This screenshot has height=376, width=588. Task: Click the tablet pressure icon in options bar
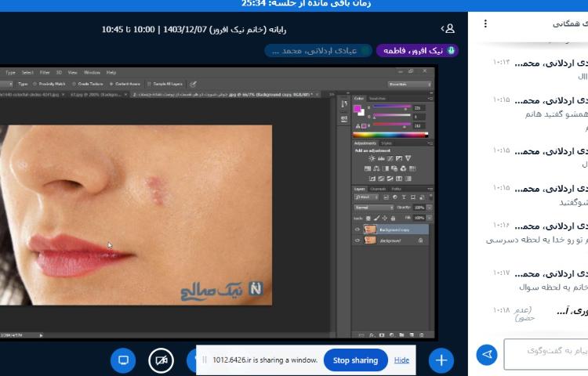click(x=193, y=85)
